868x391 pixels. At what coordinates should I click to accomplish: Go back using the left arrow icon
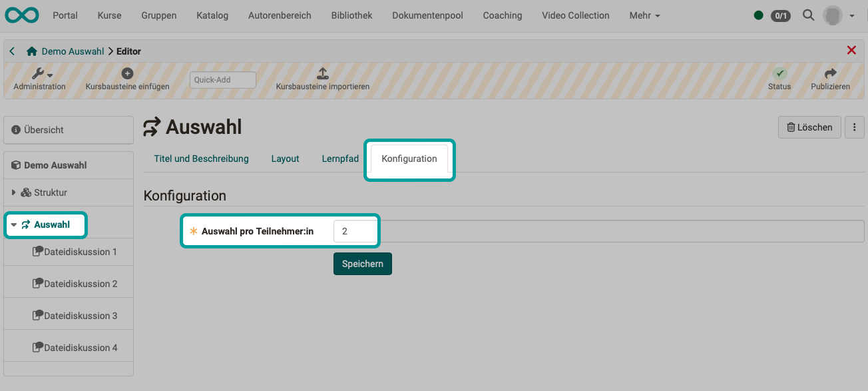(x=11, y=51)
